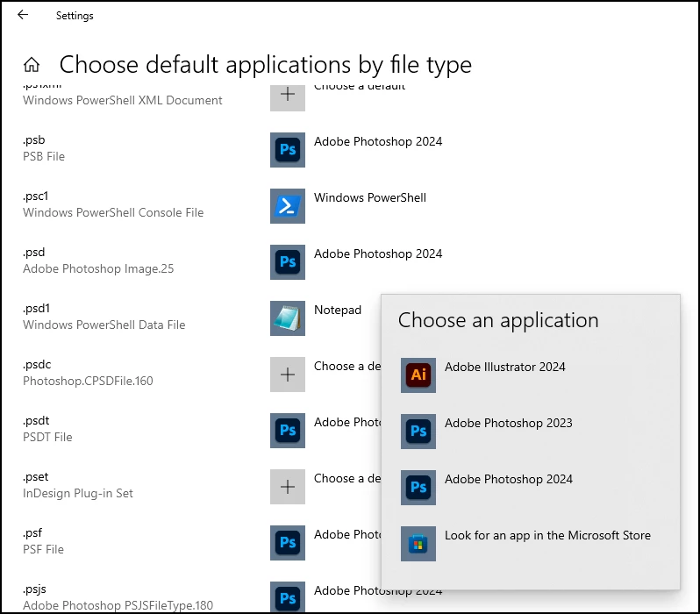700x614 pixels.
Task: Click the PSDT File description
Action: (x=47, y=437)
